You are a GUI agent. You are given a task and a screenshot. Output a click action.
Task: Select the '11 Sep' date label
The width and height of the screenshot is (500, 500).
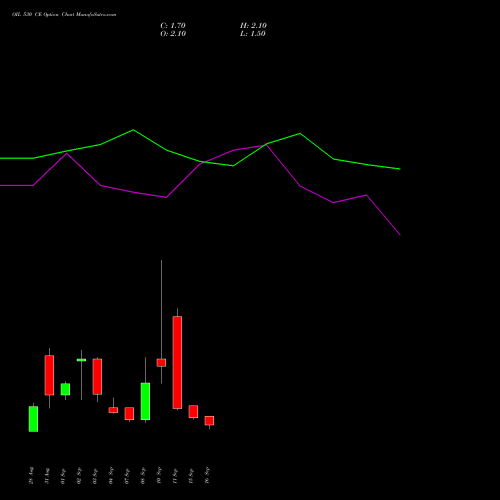click(x=175, y=476)
